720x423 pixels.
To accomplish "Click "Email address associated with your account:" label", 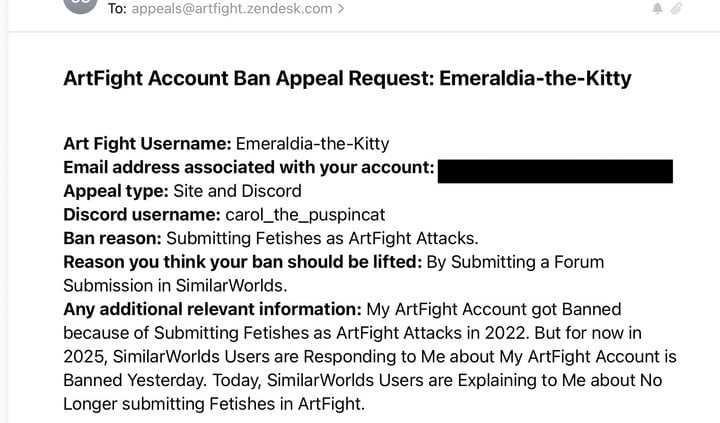I will [x=248, y=168].
